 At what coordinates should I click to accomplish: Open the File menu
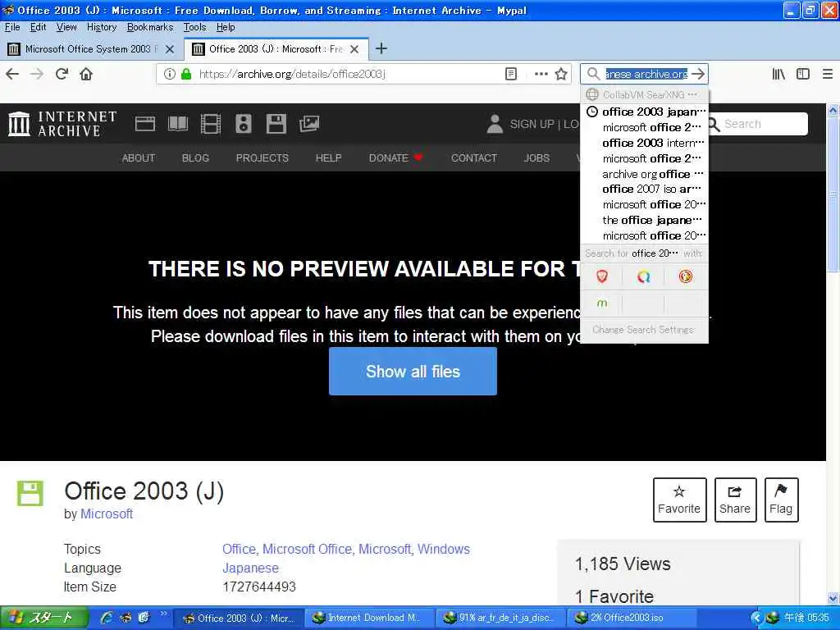[x=11, y=27]
